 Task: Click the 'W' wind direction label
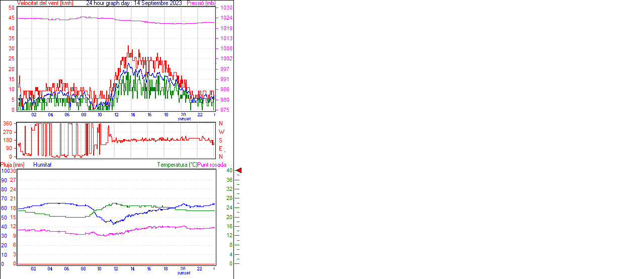pyautogui.click(x=220, y=132)
